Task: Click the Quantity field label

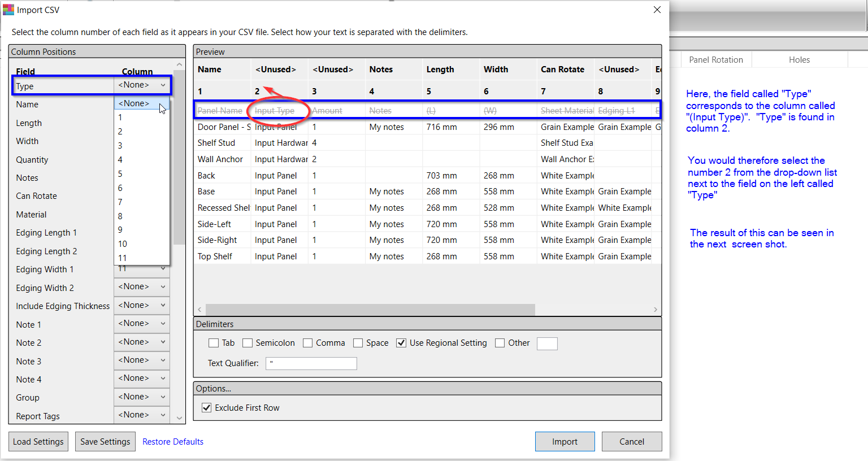Action: (32, 160)
